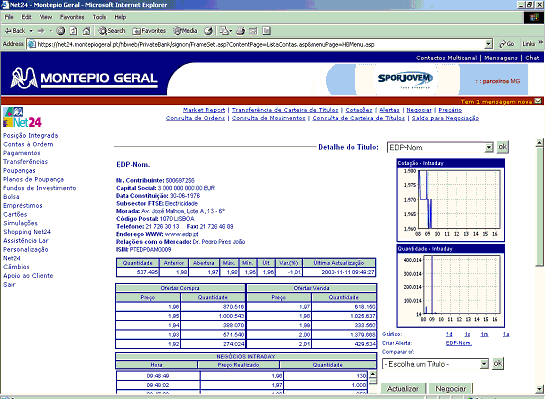Screen dimensions: 545x399
Task: Click the parceiros MG link
Action: tap(498, 81)
